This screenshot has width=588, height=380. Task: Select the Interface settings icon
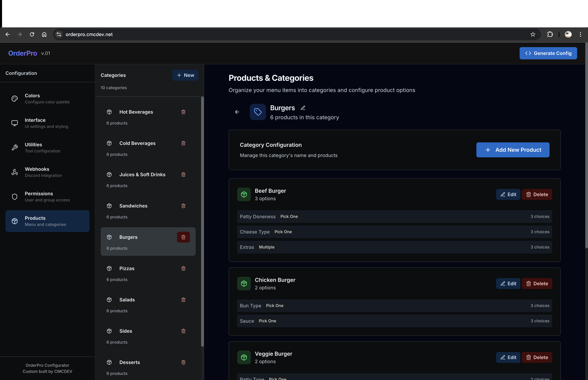tap(14, 123)
